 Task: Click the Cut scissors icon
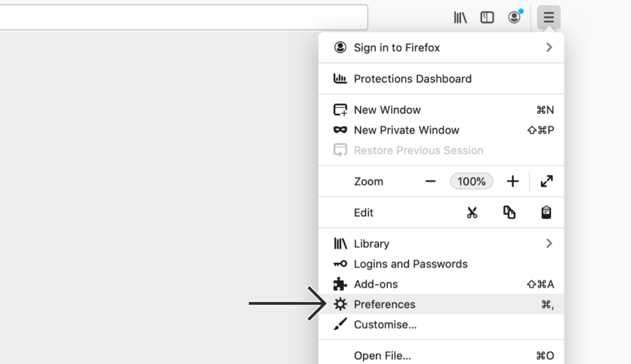point(472,212)
